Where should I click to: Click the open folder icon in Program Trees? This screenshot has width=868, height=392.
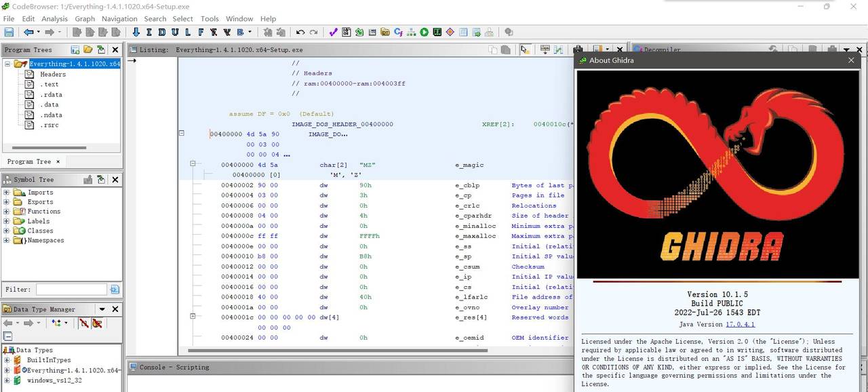(87, 50)
